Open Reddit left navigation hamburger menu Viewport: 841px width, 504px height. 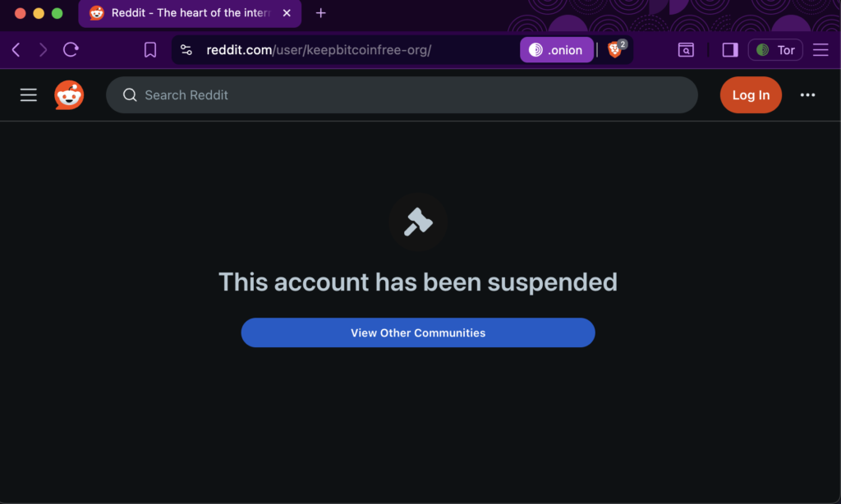click(x=29, y=95)
